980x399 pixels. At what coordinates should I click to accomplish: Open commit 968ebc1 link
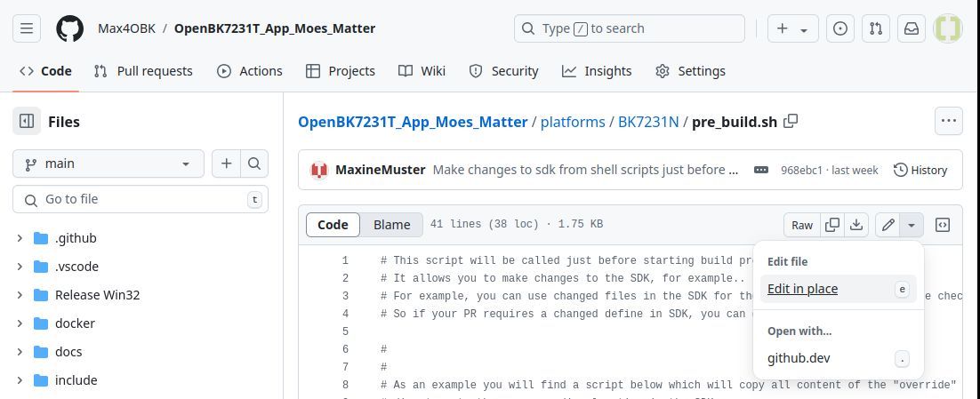(x=802, y=171)
